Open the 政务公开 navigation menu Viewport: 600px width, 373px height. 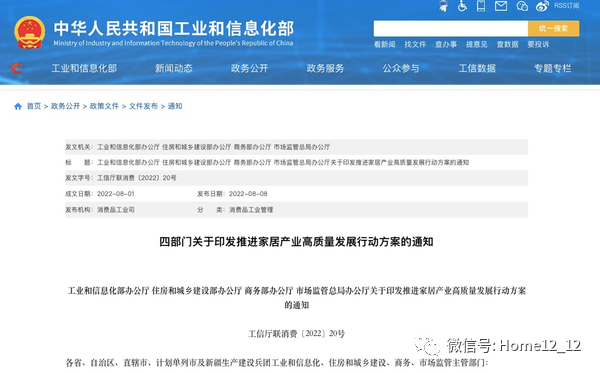[x=249, y=68]
